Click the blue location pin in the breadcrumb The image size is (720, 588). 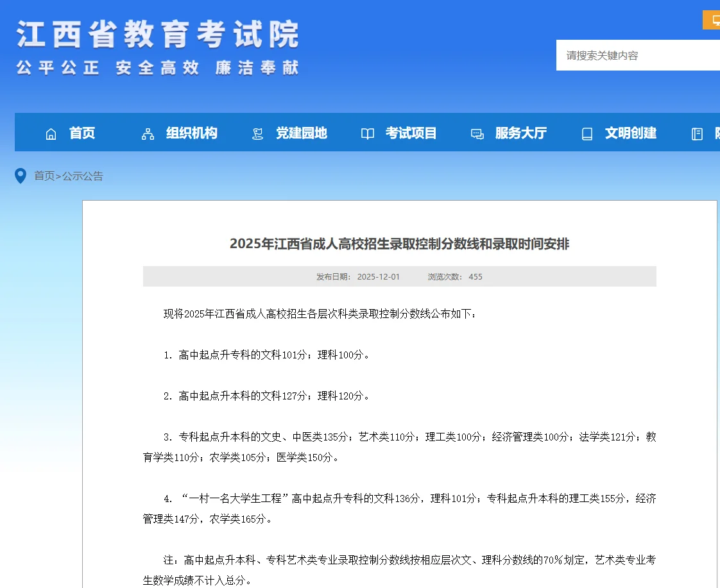pos(21,176)
